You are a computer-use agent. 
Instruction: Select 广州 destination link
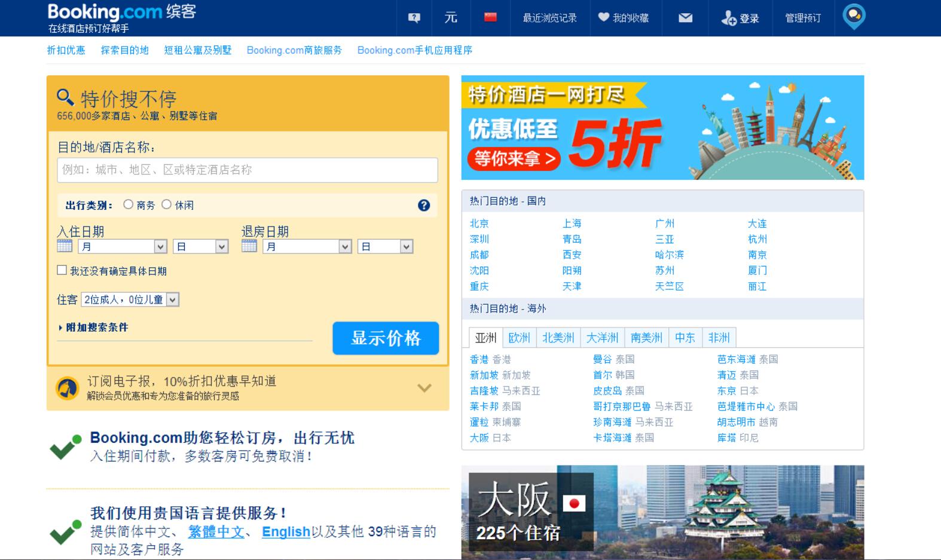665,224
